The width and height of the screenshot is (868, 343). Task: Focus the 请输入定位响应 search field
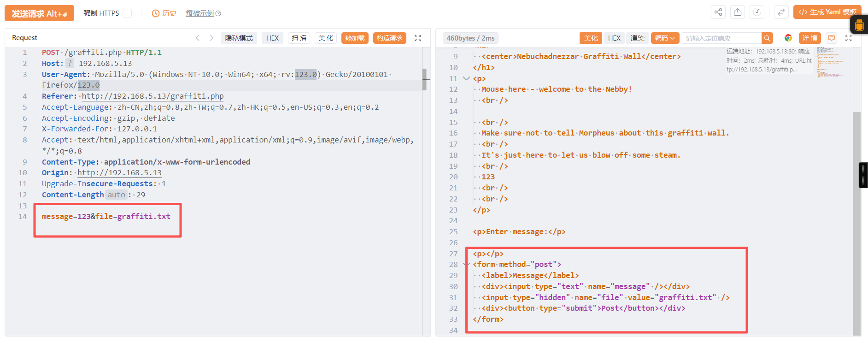pos(721,38)
